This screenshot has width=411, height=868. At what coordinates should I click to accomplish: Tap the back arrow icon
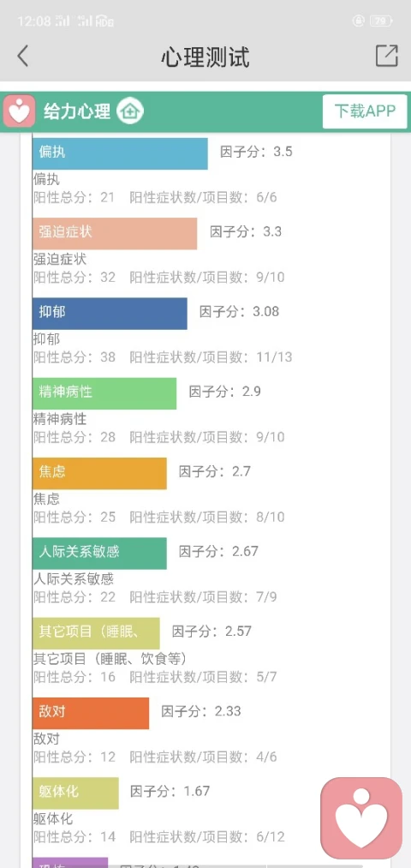click(x=22, y=57)
